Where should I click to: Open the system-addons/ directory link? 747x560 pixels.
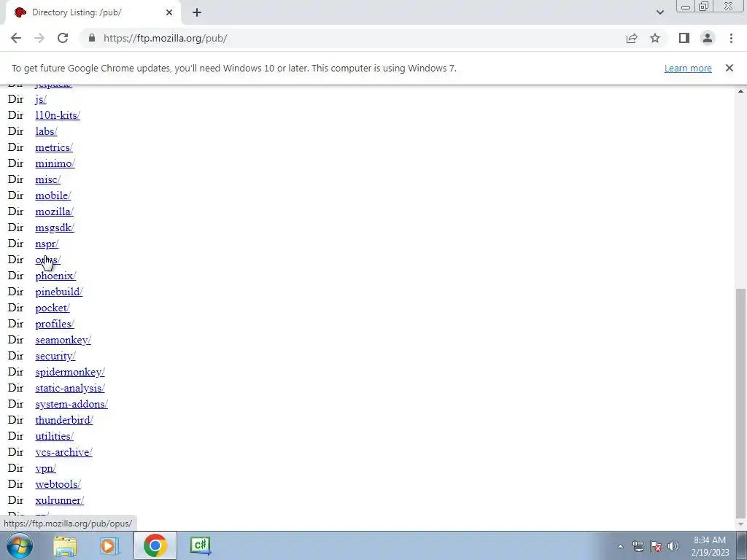point(71,404)
